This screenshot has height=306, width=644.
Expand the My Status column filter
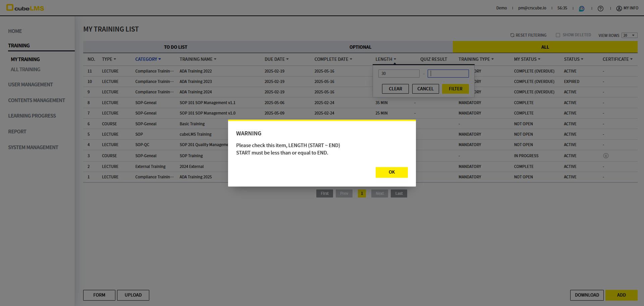tap(539, 59)
